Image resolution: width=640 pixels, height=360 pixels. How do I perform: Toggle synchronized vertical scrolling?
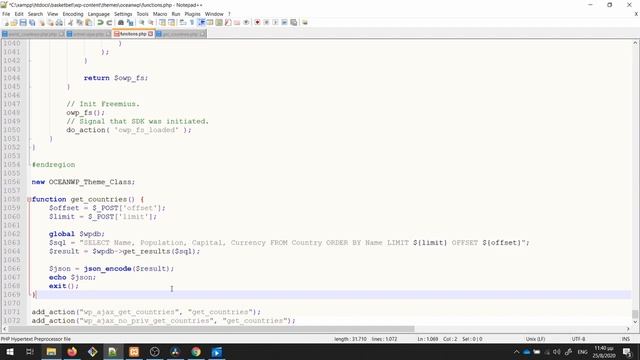pos(162,22)
